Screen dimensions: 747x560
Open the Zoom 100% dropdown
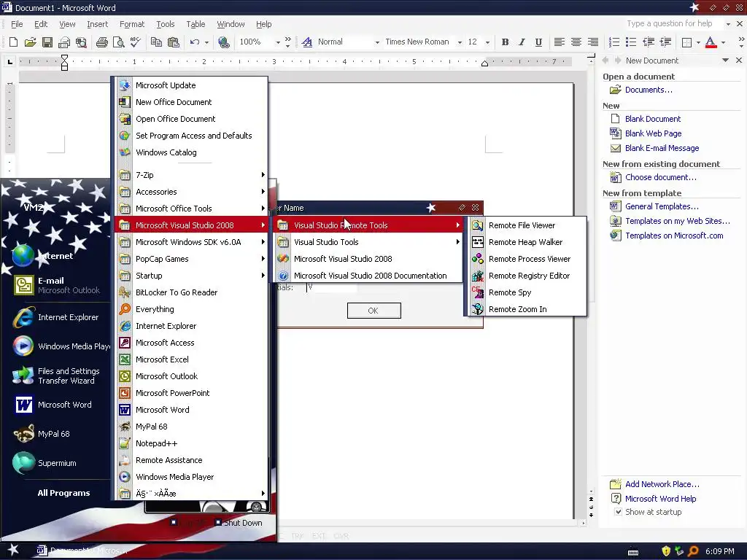point(278,42)
